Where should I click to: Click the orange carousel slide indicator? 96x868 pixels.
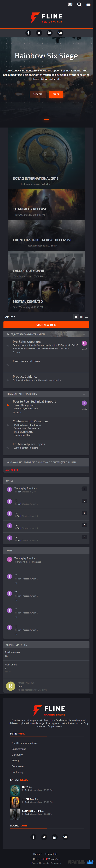click(46, 119)
